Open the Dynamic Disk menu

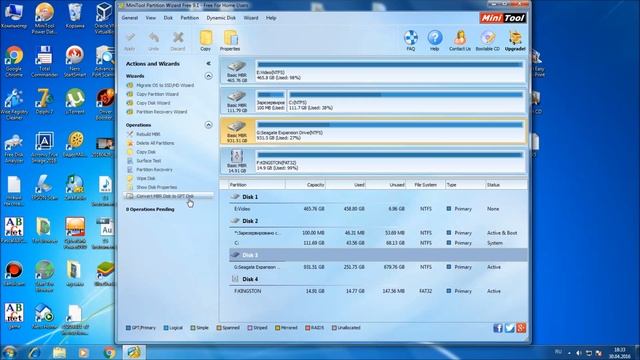[221, 18]
